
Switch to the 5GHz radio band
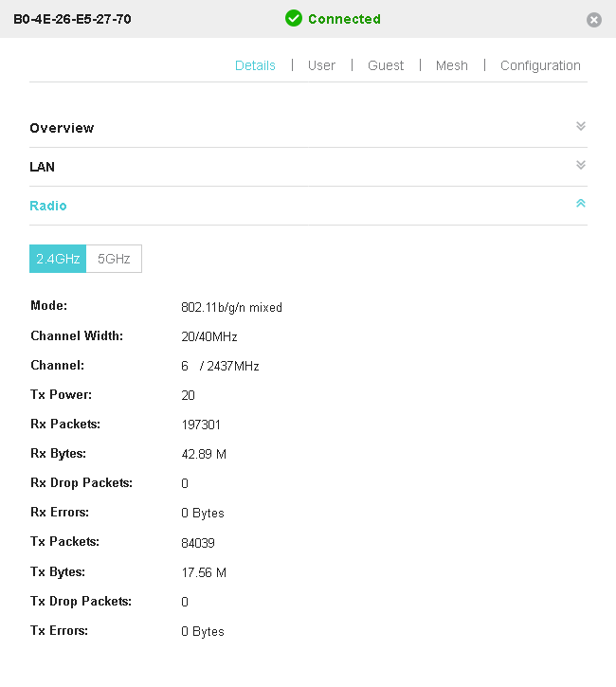click(x=114, y=259)
